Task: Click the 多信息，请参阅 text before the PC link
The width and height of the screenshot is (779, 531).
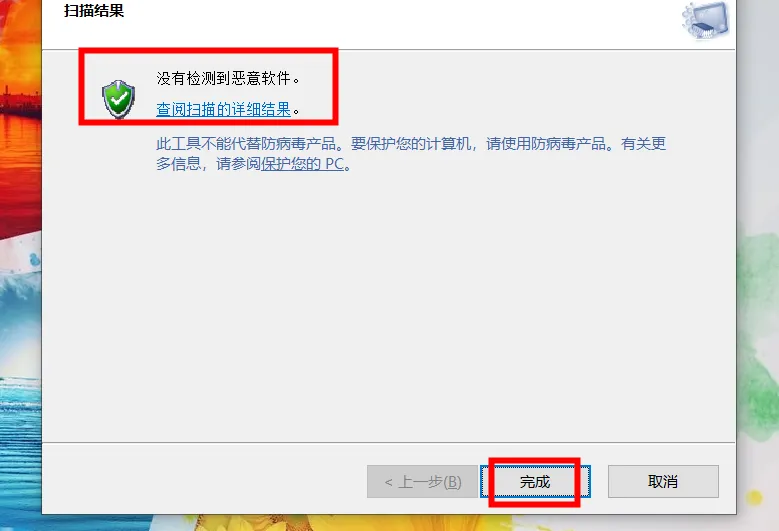Action: click(209, 163)
